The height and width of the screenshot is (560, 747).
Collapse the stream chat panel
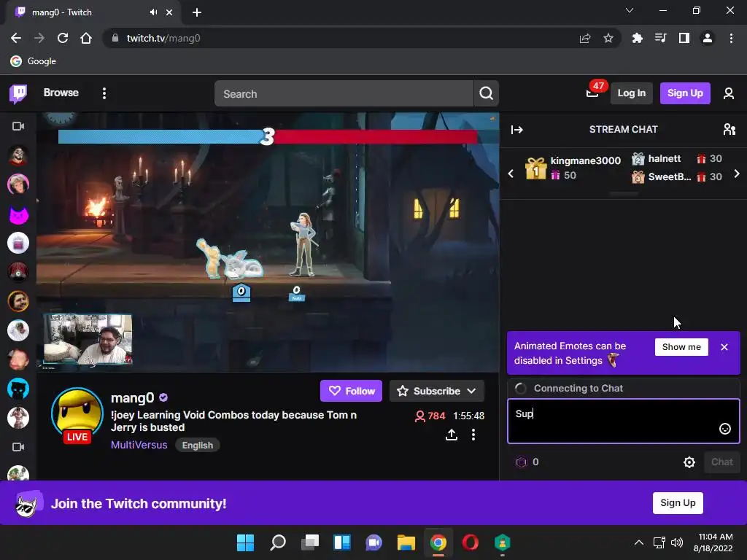[517, 130]
